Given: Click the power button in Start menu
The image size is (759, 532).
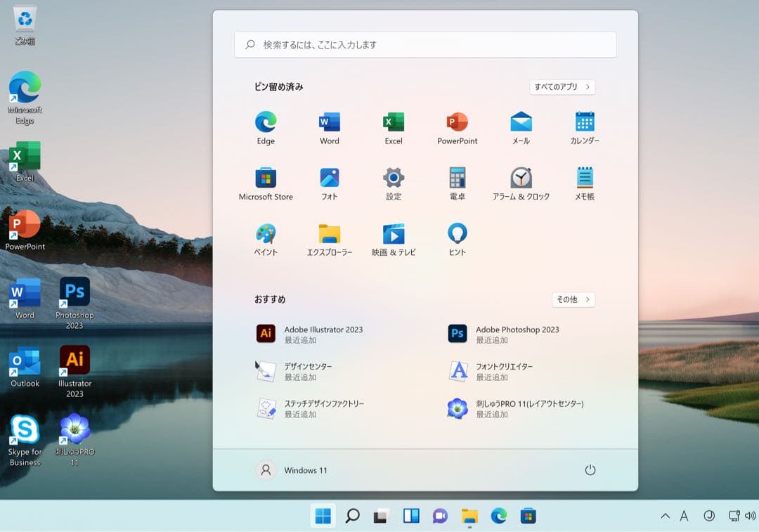Looking at the screenshot, I should (x=590, y=470).
